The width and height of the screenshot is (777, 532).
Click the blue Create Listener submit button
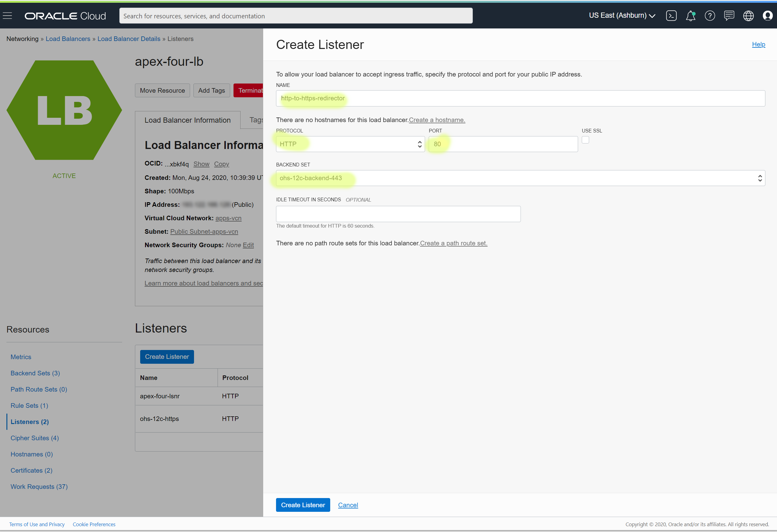click(303, 505)
